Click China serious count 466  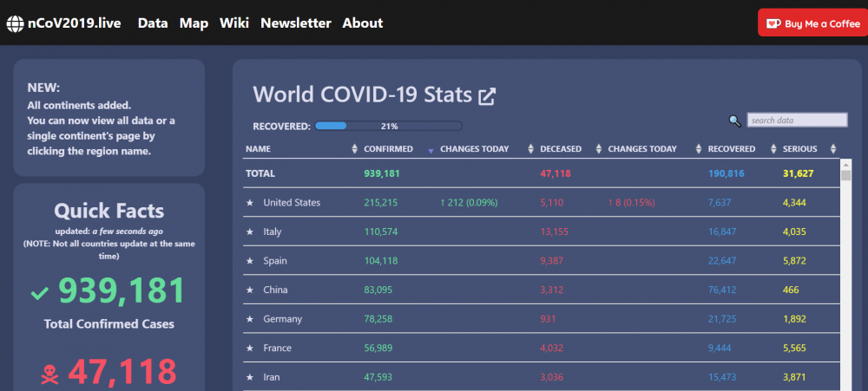(791, 290)
